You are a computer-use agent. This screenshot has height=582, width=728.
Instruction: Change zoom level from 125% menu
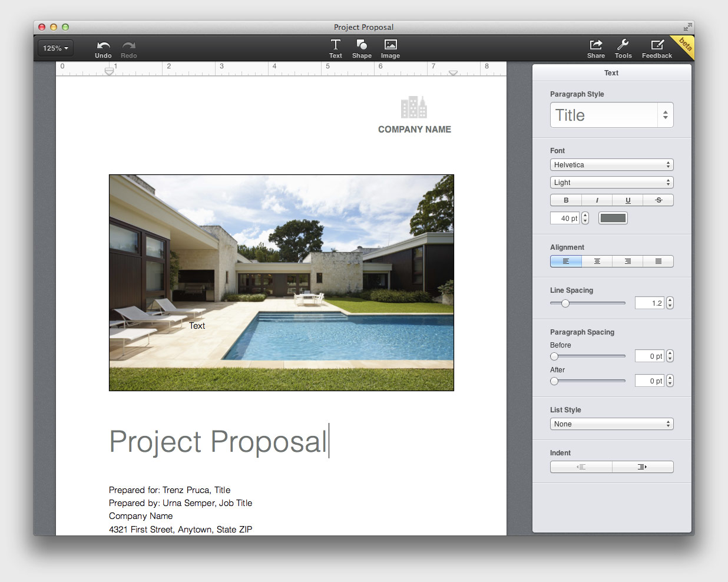(x=55, y=48)
